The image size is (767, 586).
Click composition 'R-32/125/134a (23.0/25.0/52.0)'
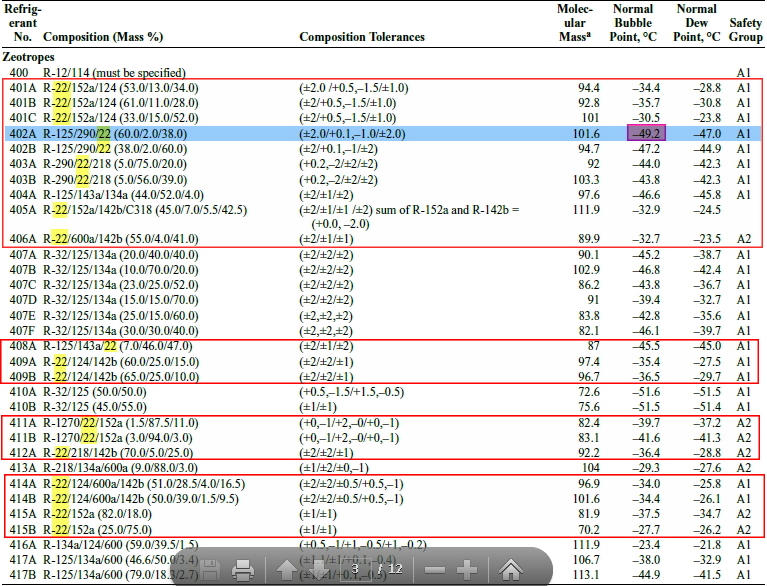[x=121, y=285]
